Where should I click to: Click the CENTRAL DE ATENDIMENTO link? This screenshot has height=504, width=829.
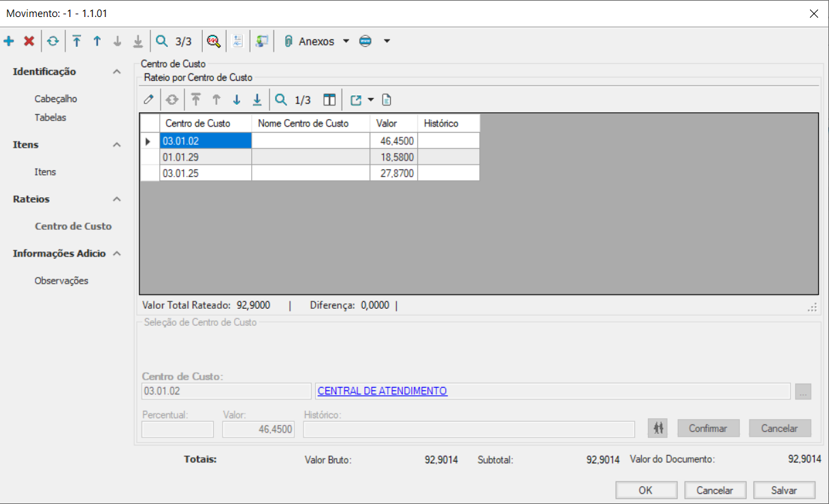382,391
